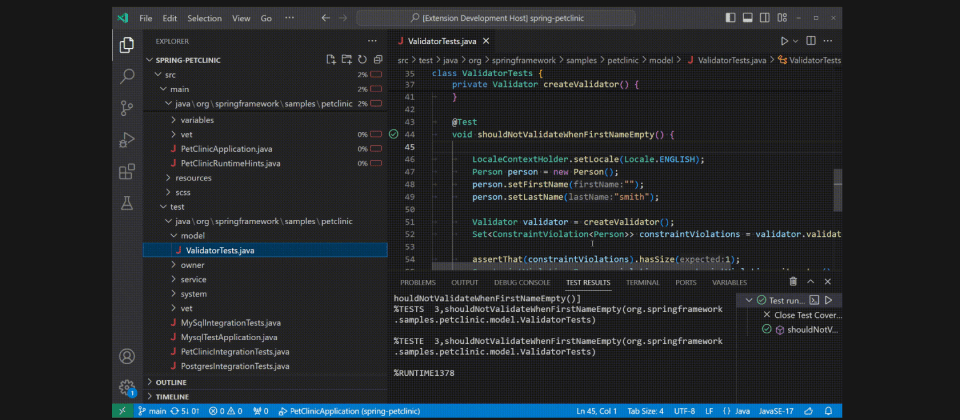Rerun the test run with play icon
The height and width of the screenshot is (420, 960).
pyautogui.click(x=828, y=300)
